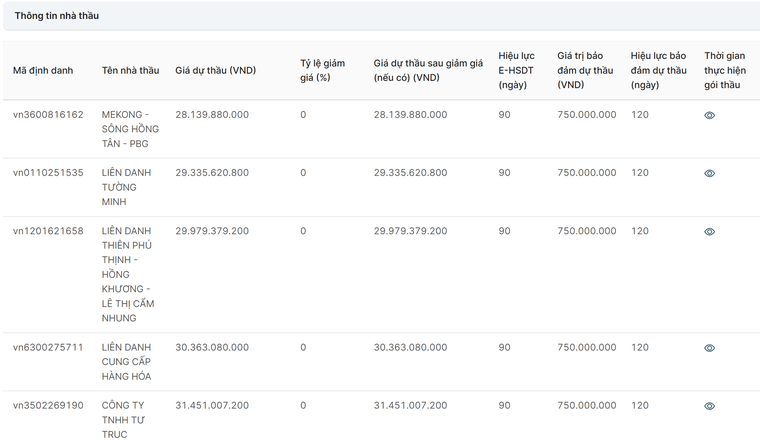
Task: Click contractor ID vn0110251535
Action: point(48,173)
